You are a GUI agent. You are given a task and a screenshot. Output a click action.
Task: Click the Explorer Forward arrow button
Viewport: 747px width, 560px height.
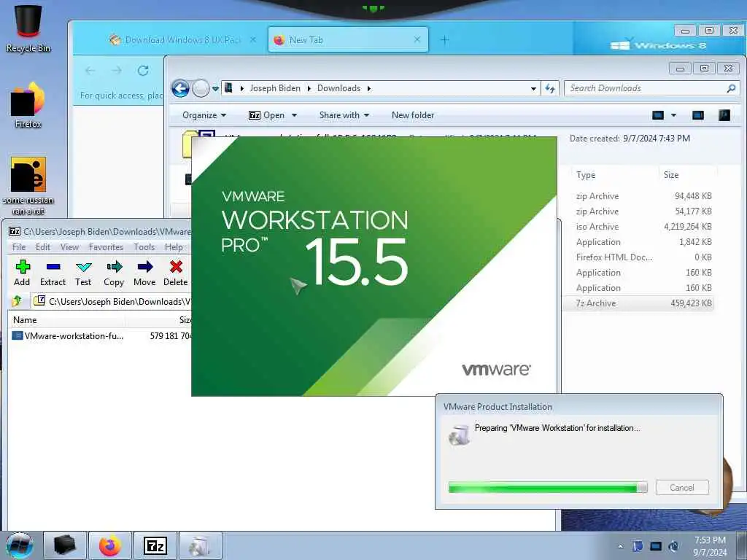[x=201, y=88]
